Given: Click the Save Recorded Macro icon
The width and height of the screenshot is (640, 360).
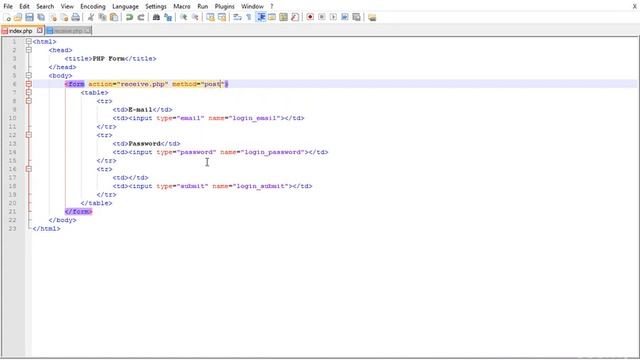Looking at the screenshot, I should [356, 17].
